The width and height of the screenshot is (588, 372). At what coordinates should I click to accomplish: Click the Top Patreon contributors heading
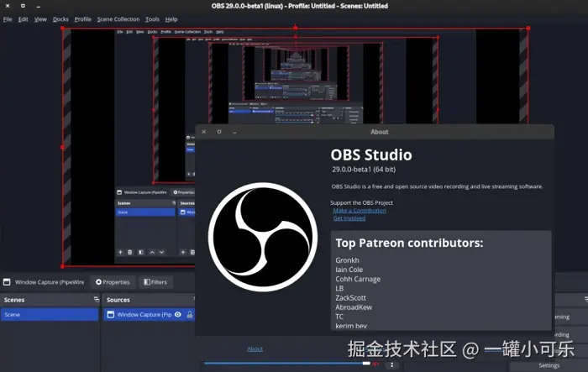(x=410, y=243)
